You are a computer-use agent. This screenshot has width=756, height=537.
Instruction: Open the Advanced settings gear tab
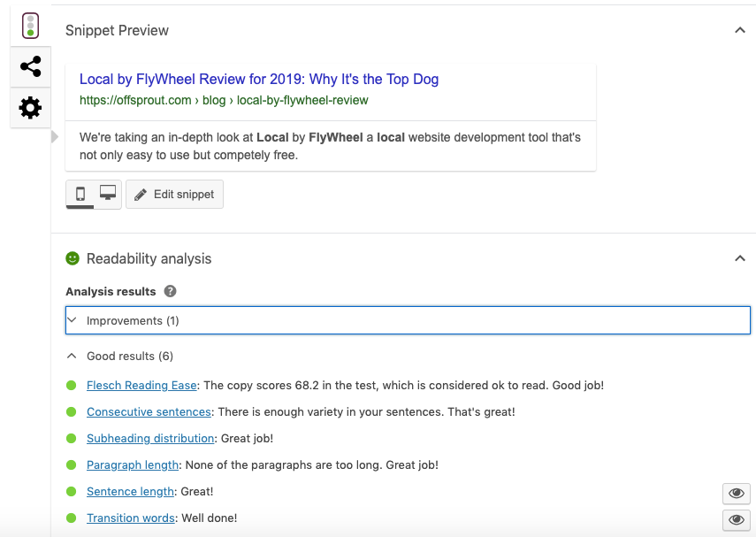tap(30, 108)
